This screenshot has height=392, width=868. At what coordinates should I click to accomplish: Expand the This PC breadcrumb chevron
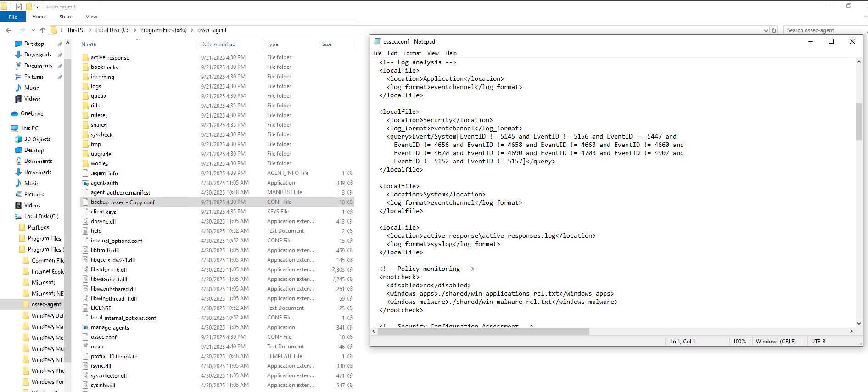click(x=90, y=30)
